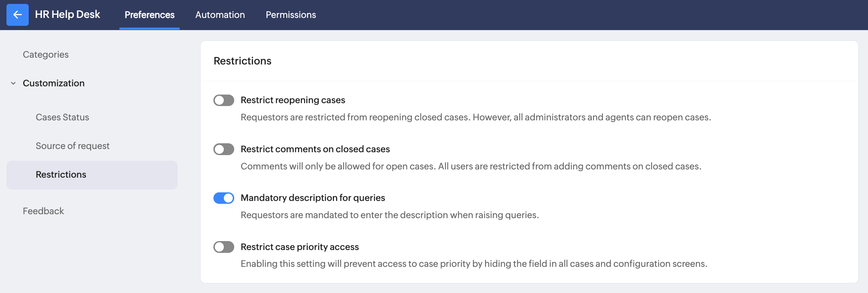Open the Permissions tab
Image resolution: width=868 pixels, height=293 pixels.
point(291,15)
